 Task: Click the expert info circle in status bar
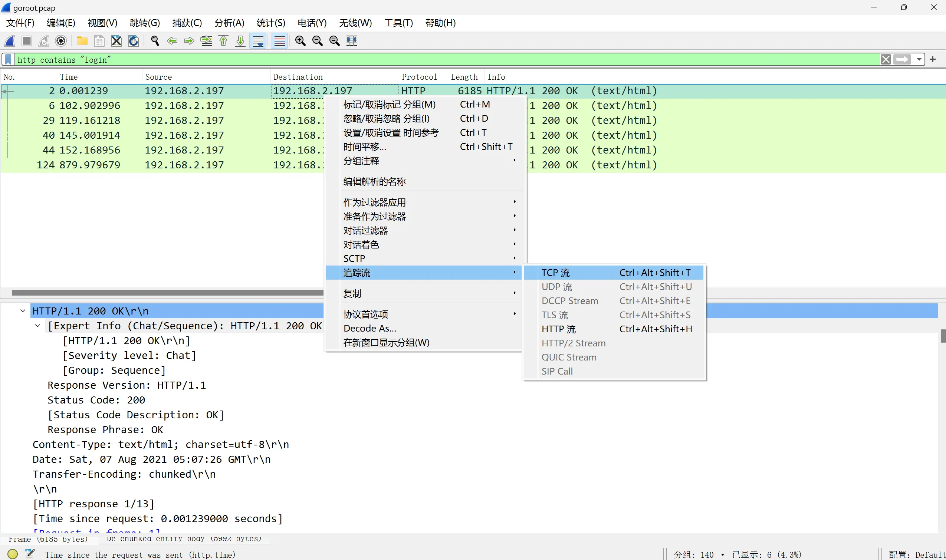pos(13,554)
